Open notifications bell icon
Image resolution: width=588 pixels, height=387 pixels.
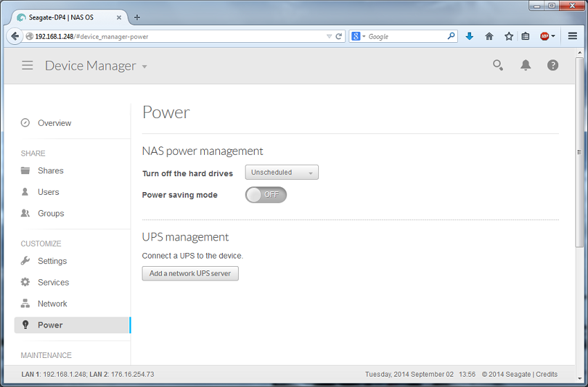(525, 65)
